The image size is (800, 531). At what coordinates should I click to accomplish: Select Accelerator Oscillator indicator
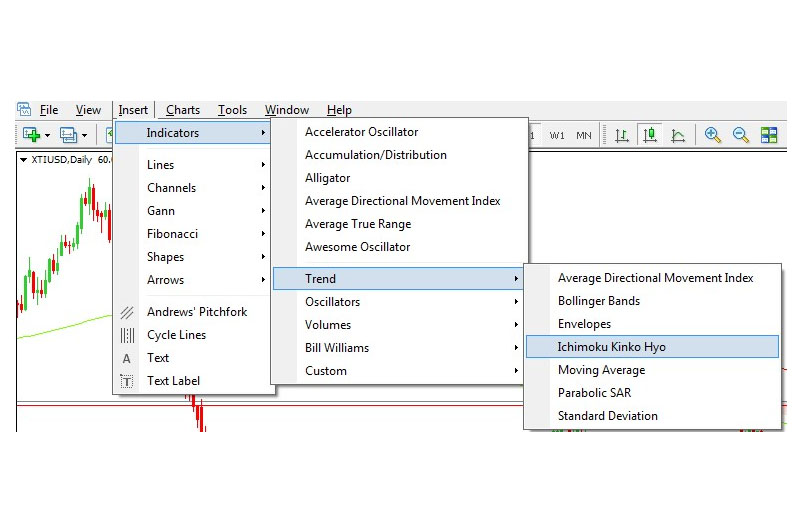[x=399, y=132]
